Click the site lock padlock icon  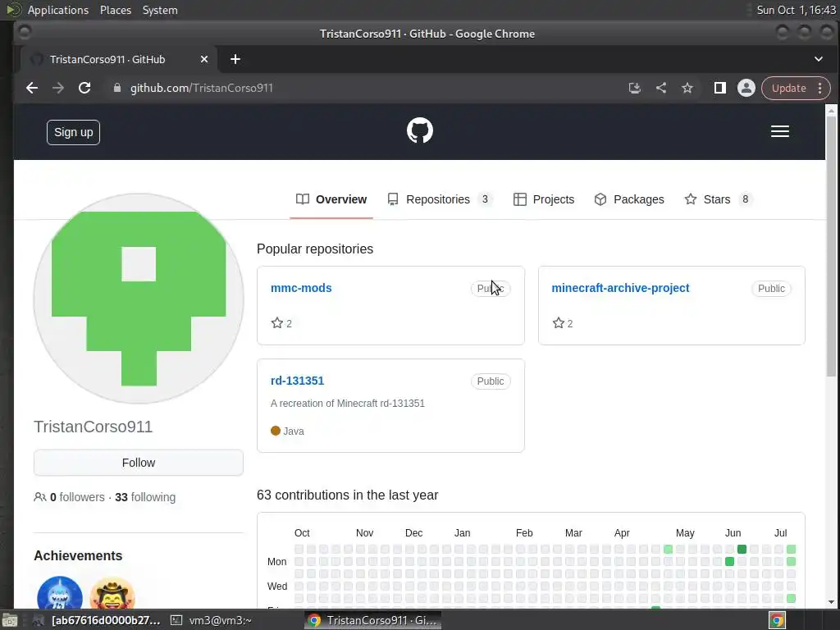coord(116,88)
